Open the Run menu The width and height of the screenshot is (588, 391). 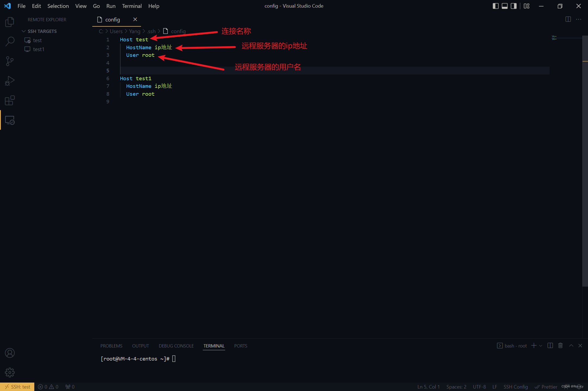111,6
